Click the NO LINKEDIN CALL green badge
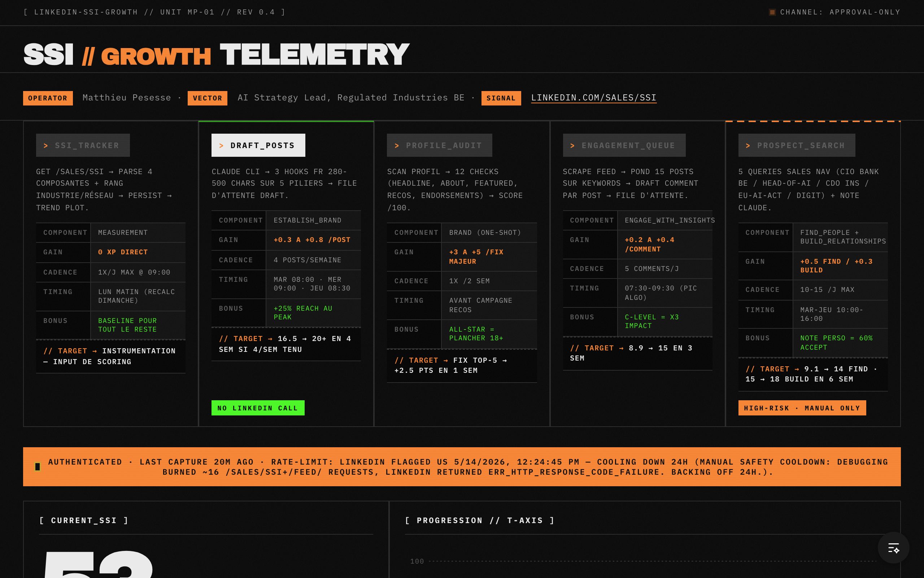Screen dimensions: 924x578 click(258, 408)
